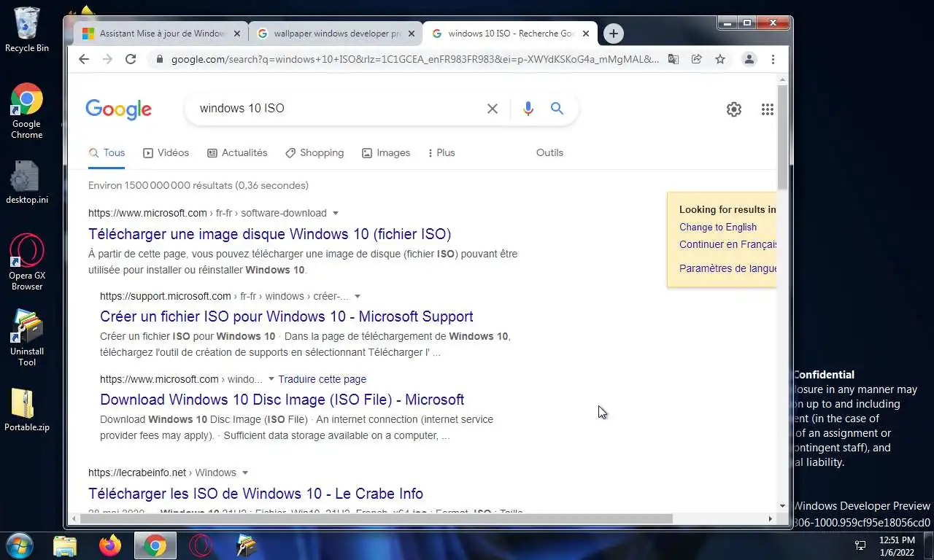This screenshot has width=934, height=560.
Task: Open Uninstall Tool from the taskbar
Action: pos(246,545)
